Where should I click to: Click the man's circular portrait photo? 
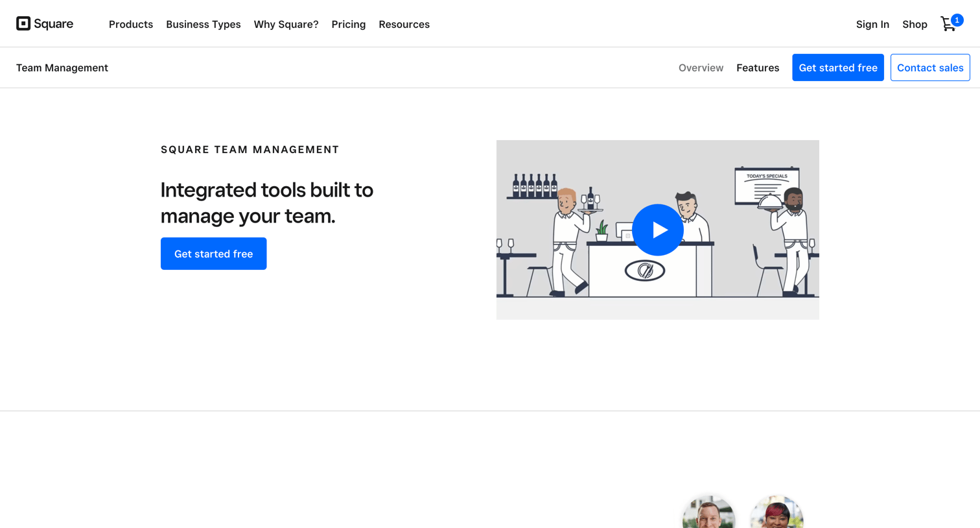(708, 512)
